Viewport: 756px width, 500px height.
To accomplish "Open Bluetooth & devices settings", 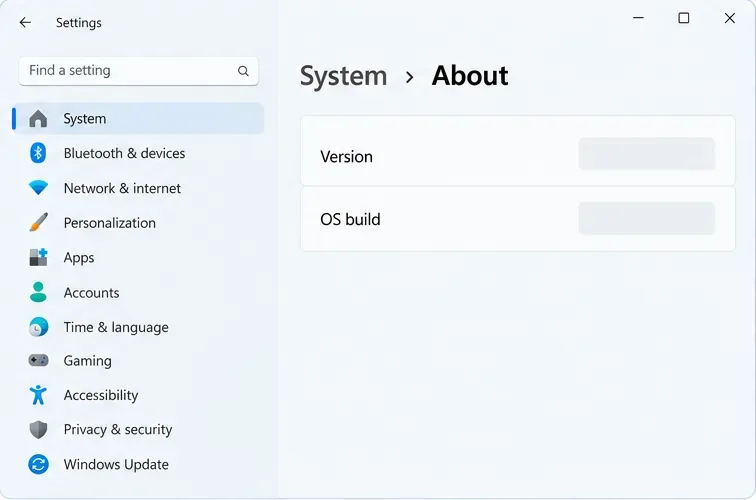I will tap(138, 153).
